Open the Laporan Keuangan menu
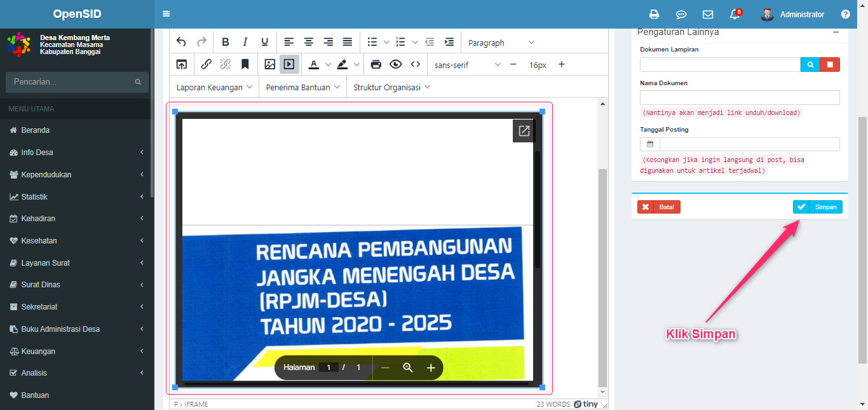 214,87
